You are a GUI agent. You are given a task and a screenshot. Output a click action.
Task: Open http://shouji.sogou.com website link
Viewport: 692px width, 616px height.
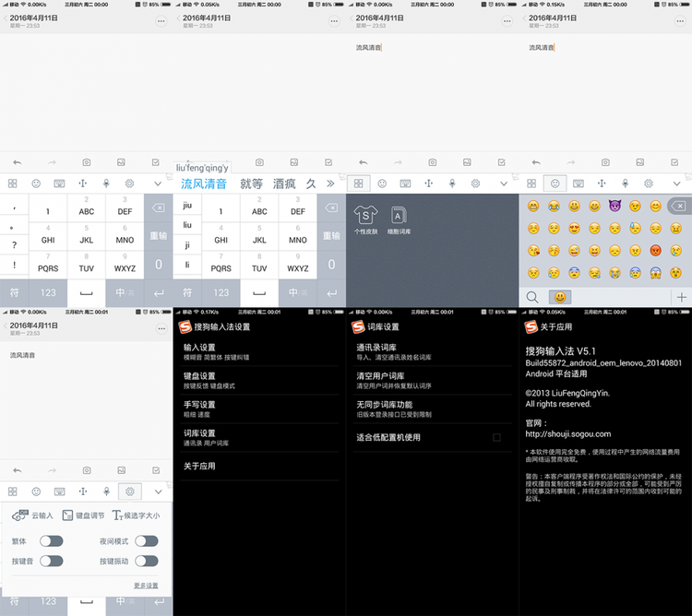click(567, 434)
